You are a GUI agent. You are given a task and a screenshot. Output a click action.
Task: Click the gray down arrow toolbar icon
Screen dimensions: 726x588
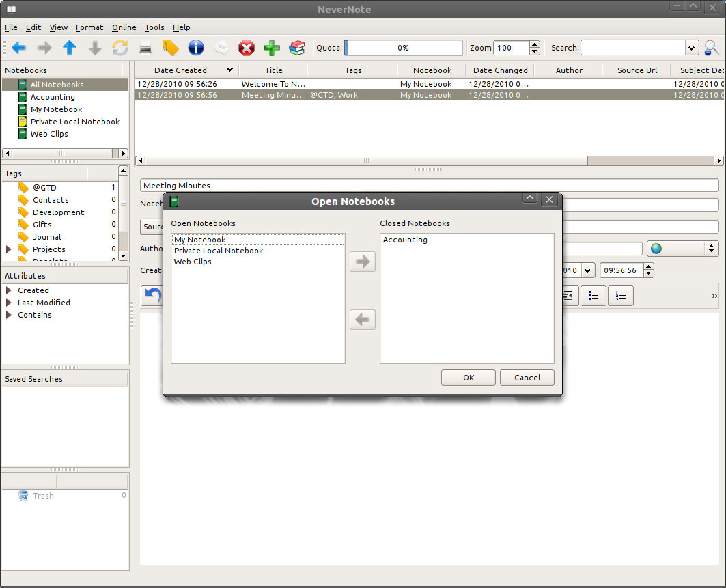pyautogui.click(x=95, y=48)
